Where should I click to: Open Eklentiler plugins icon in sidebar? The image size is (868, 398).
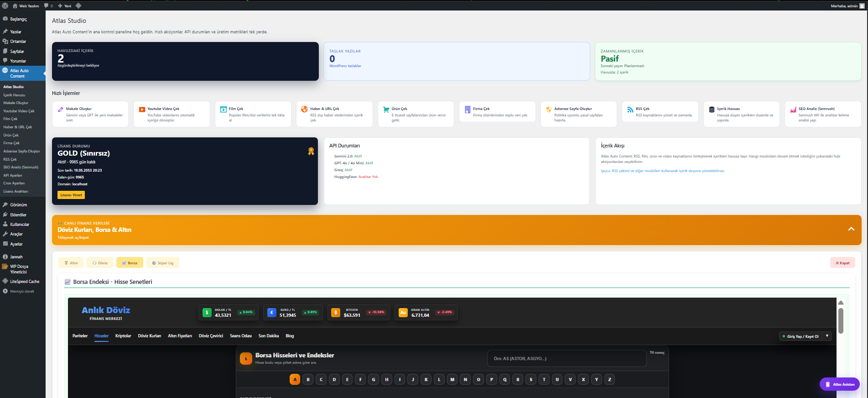pos(5,215)
